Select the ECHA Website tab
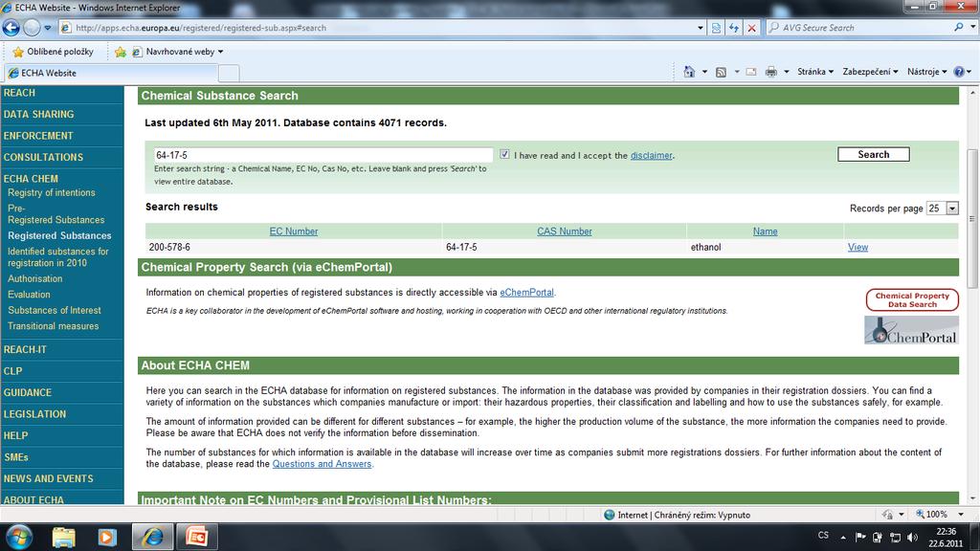980x551 pixels. click(111, 73)
